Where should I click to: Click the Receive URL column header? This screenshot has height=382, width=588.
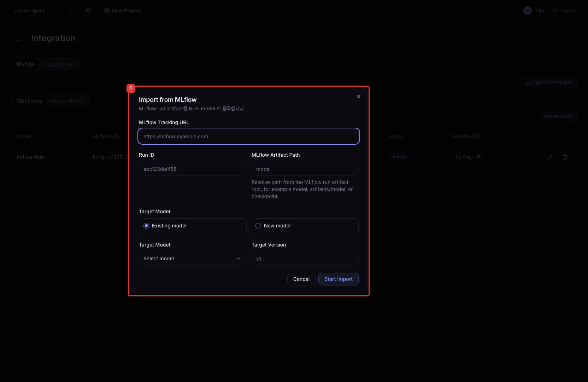tap(466, 136)
